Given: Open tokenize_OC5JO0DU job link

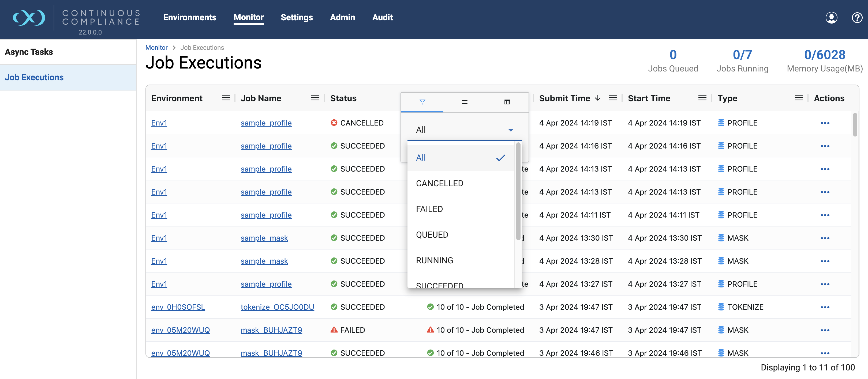Looking at the screenshot, I should tap(277, 307).
